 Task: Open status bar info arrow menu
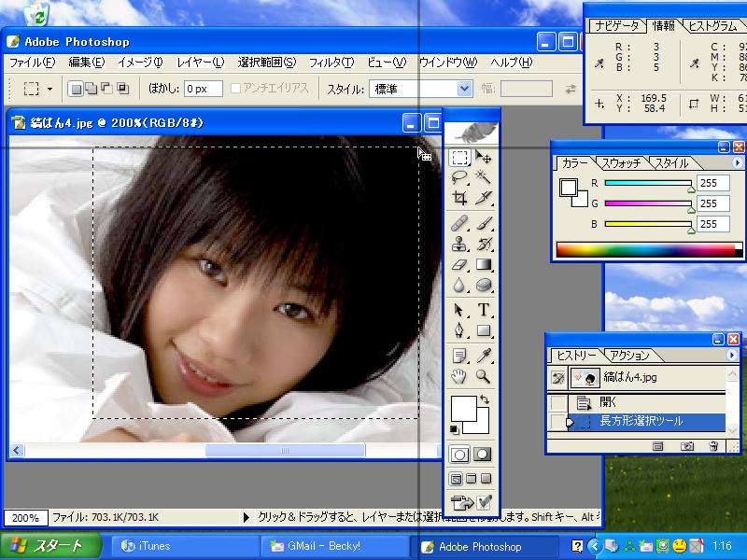[x=246, y=517]
